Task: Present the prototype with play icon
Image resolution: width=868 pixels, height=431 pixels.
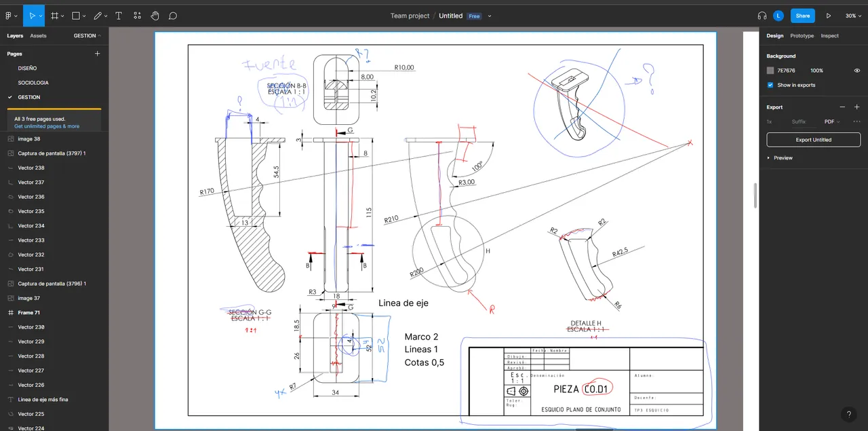Action: coord(828,16)
